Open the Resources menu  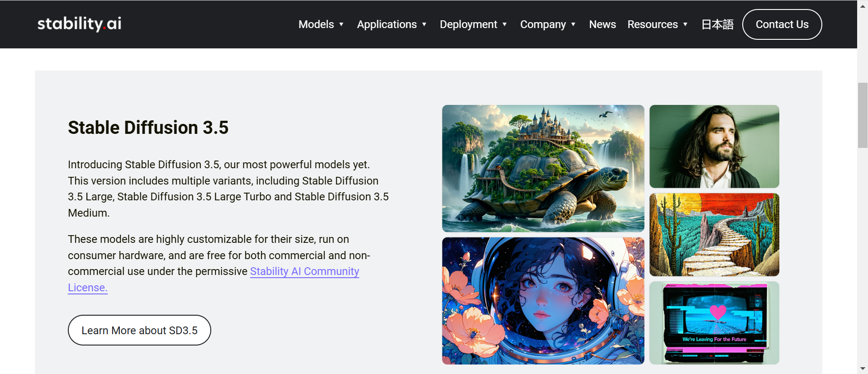tap(652, 24)
